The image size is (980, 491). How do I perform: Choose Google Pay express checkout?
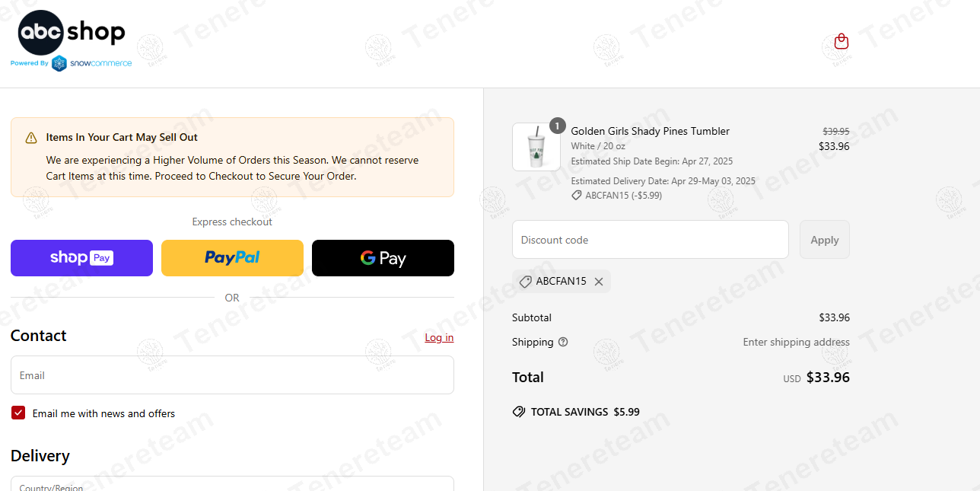[383, 258]
